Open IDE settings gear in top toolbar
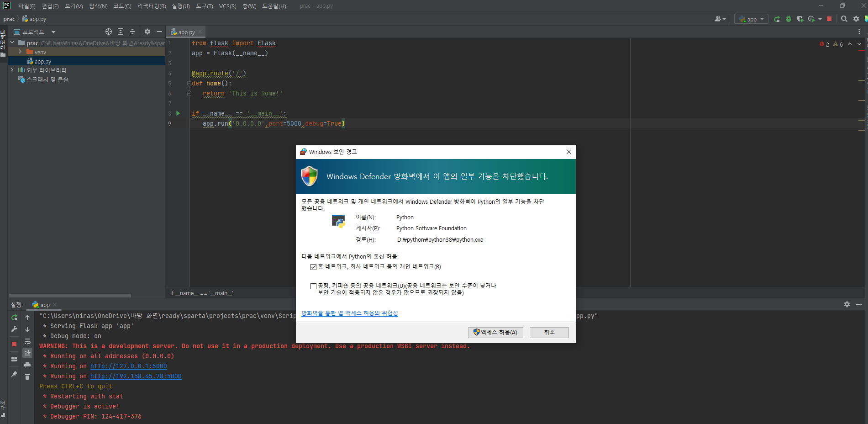The height and width of the screenshot is (424, 868). 856,19
